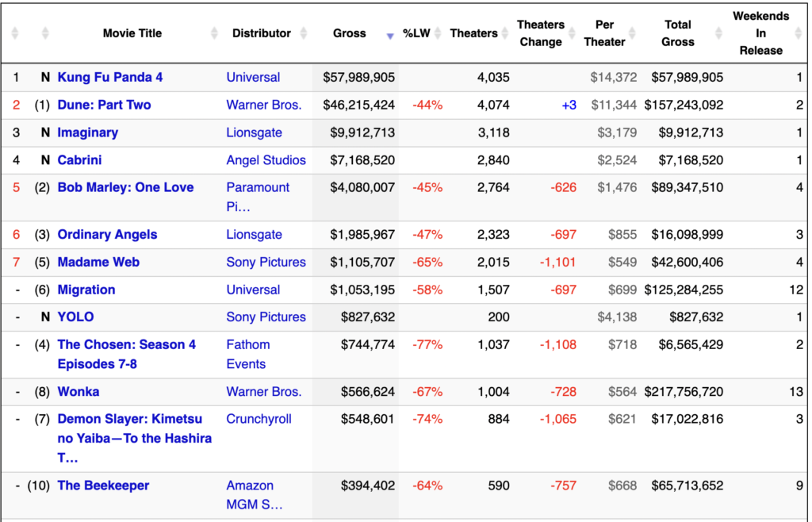This screenshot has height=522, width=812.
Task: Open Imaginary movie link
Action: pos(87,132)
